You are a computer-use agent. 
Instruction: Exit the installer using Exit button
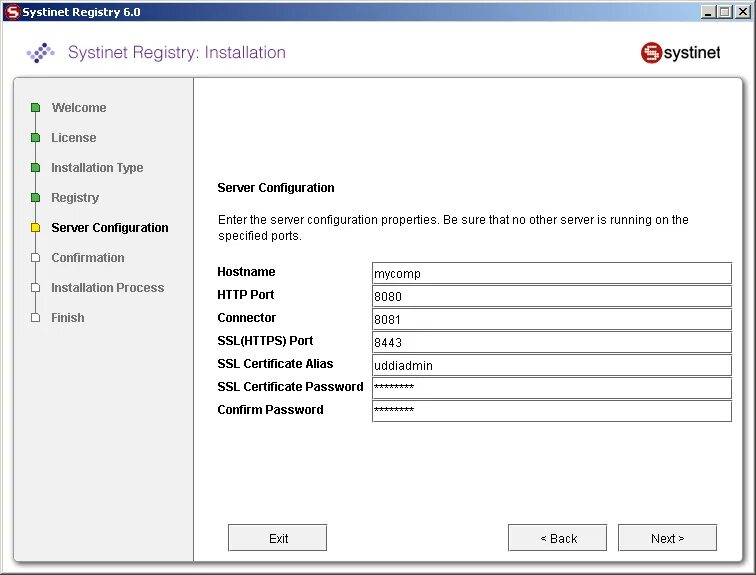click(x=277, y=538)
